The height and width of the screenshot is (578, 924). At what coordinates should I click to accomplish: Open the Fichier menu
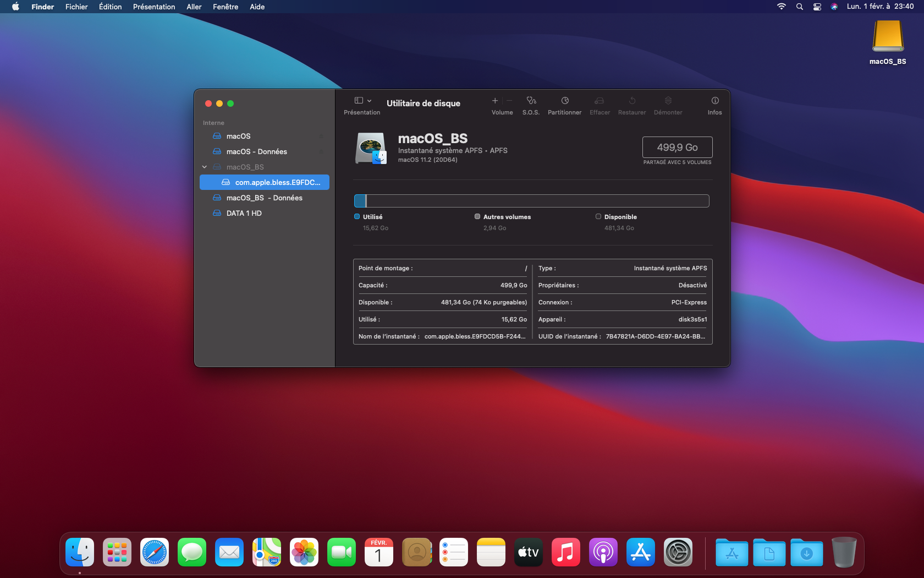pos(76,7)
